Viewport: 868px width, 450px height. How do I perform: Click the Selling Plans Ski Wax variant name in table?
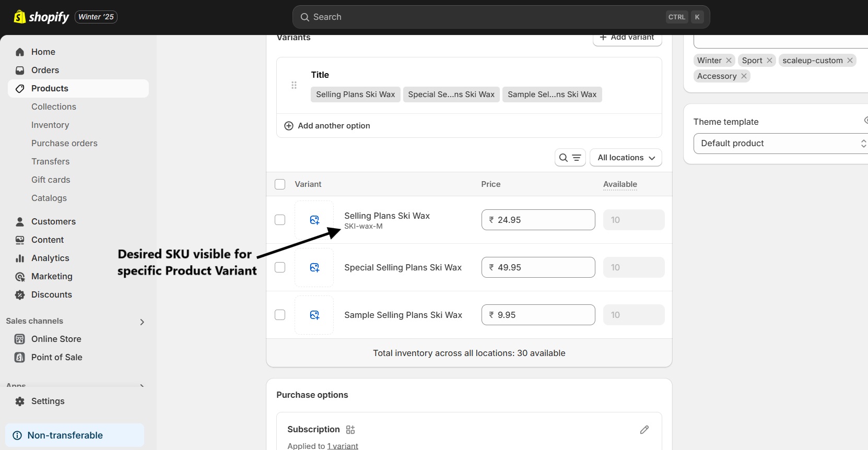coord(387,216)
